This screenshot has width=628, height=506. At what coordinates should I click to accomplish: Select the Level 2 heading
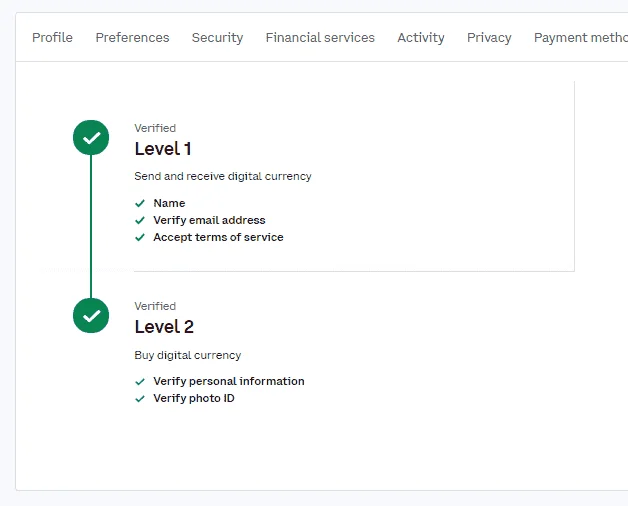tap(164, 327)
